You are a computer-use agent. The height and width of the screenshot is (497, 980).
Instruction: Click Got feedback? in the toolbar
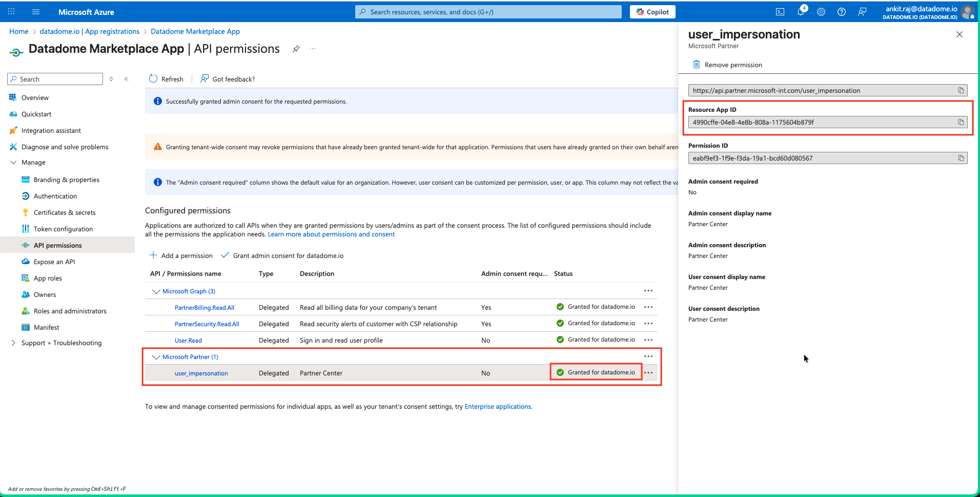coord(228,79)
